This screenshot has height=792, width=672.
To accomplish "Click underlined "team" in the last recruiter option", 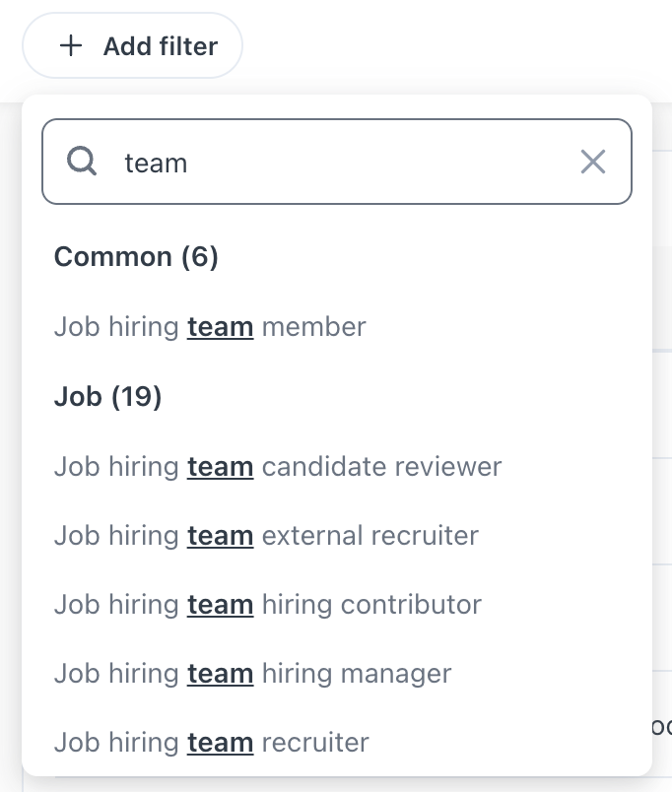I will click(x=221, y=742).
